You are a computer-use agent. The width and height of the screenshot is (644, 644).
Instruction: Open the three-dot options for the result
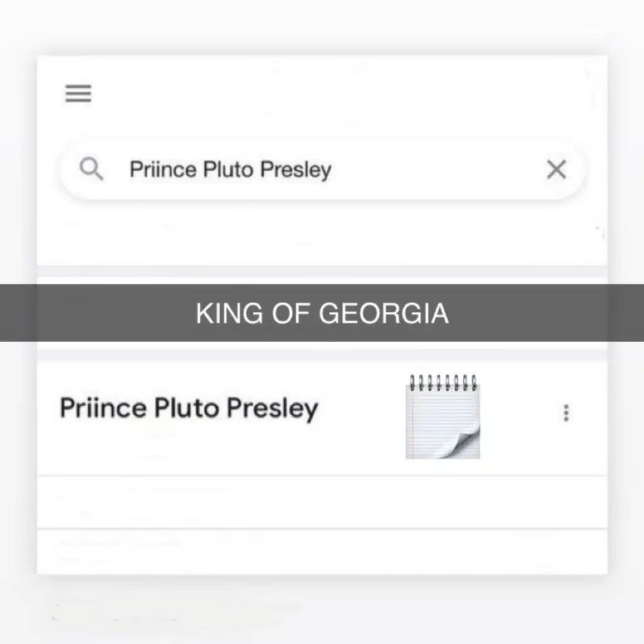pos(566,413)
